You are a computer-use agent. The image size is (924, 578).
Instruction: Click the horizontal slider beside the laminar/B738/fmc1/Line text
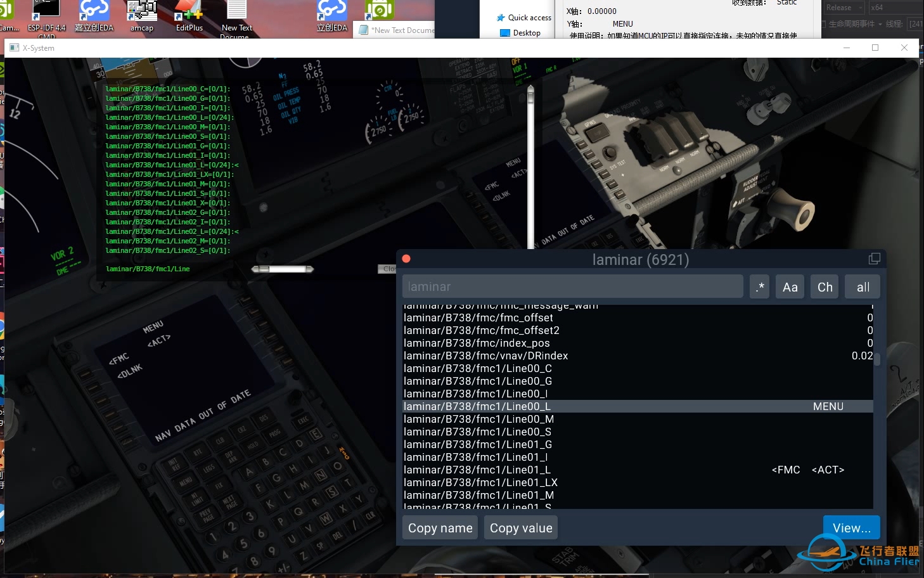tap(283, 269)
